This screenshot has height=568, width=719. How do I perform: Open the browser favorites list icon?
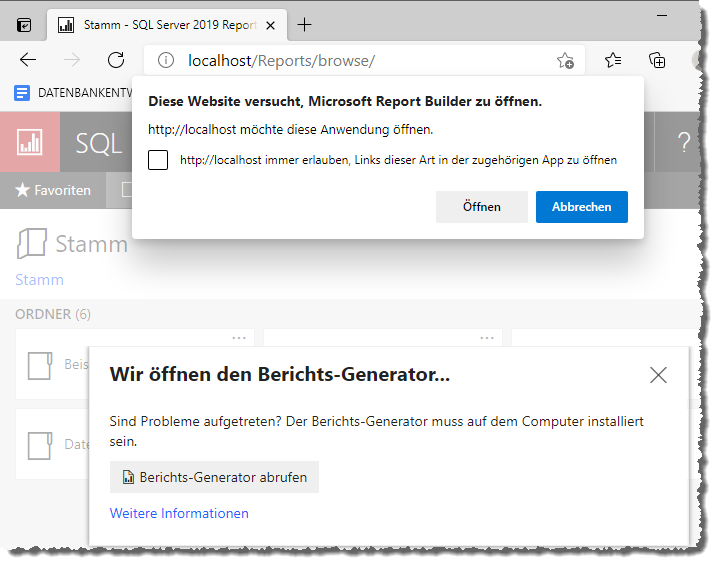coord(613,60)
